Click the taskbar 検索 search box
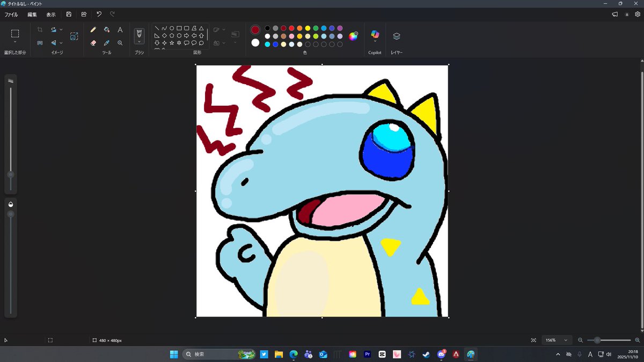This screenshot has width=644, height=362. [219, 354]
